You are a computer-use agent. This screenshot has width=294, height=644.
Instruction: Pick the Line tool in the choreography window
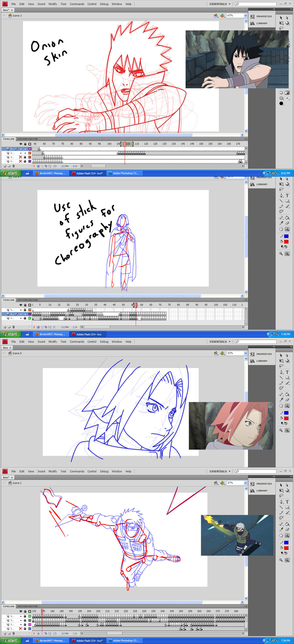point(281,201)
